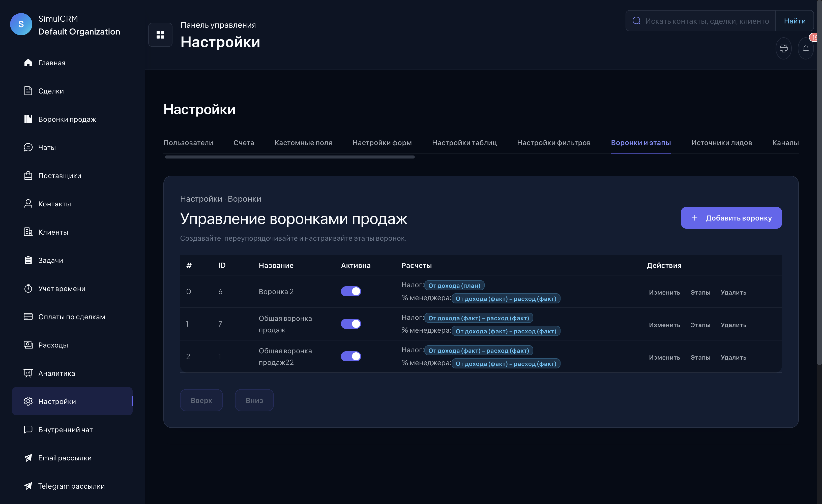Open the apps grid icon near Настройки header
Screen dimensions: 822x504
160,35
